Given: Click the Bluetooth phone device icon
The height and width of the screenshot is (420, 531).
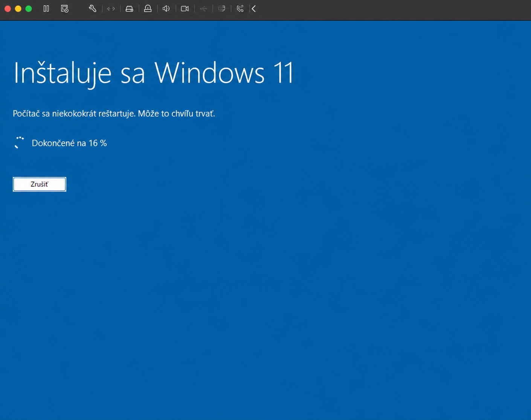Looking at the screenshot, I should (x=240, y=9).
